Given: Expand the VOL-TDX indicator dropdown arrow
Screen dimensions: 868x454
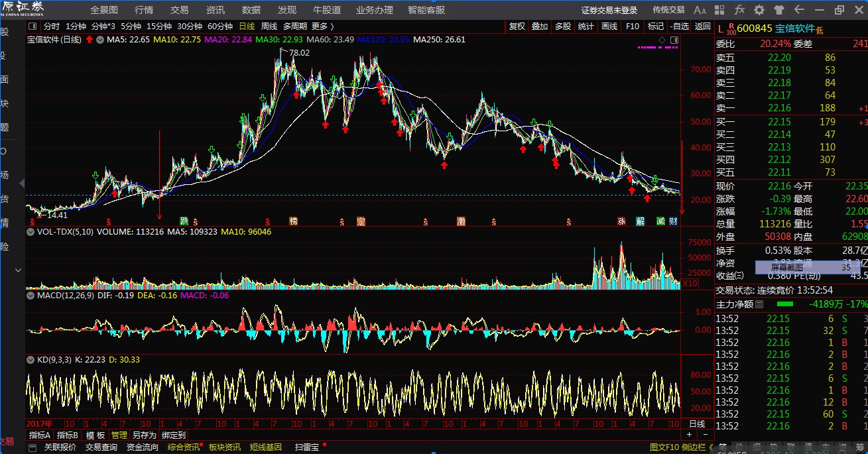Looking at the screenshot, I should coord(31,232).
